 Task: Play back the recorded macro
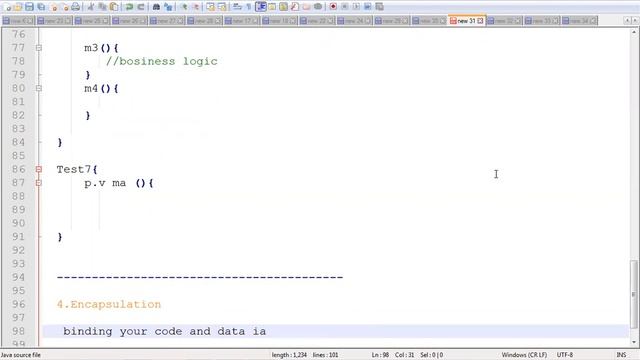click(x=356, y=7)
